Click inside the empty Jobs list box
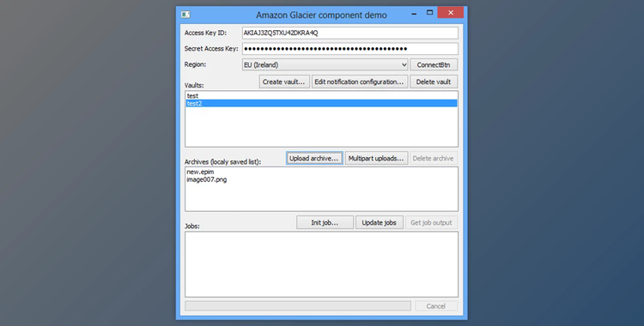644x326 pixels. pos(321,264)
